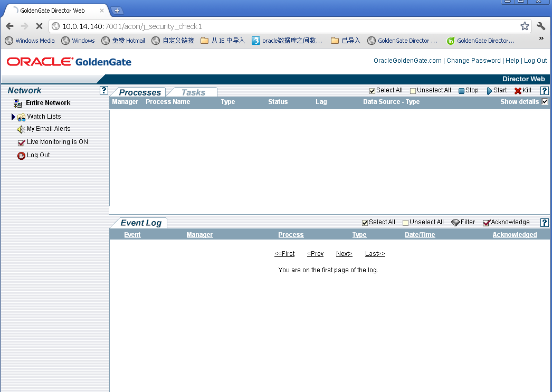Go to Last>> page of log
This screenshot has width=552, height=392.
pyautogui.click(x=375, y=254)
